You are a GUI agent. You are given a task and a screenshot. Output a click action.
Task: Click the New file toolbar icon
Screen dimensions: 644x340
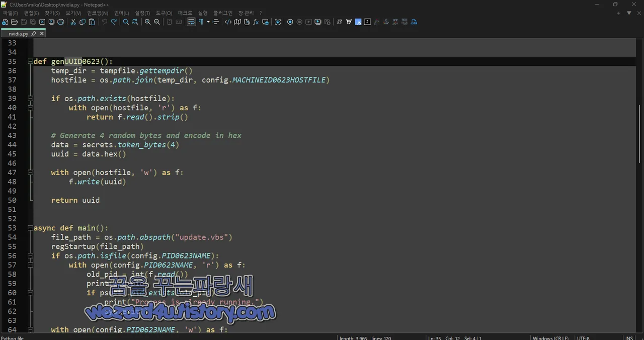[5, 22]
